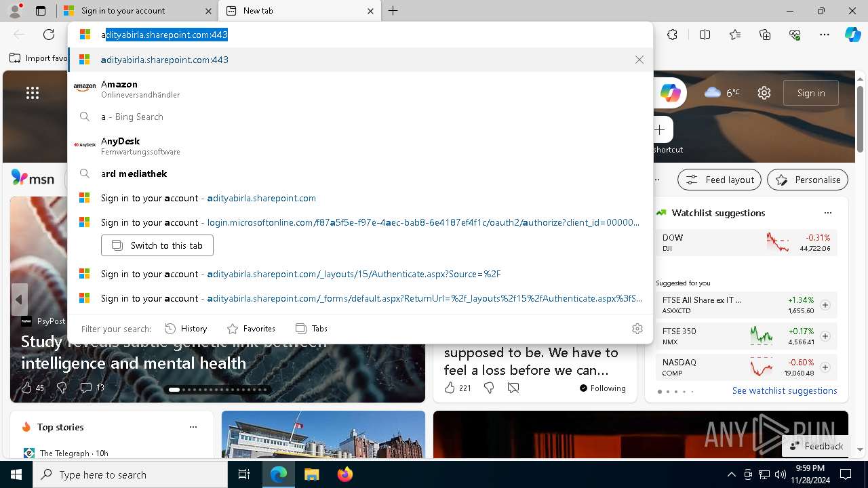Click 'See watchlist suggestions' link
The width and height of the screenshot is (868, 488).
(x=785, y=390)
